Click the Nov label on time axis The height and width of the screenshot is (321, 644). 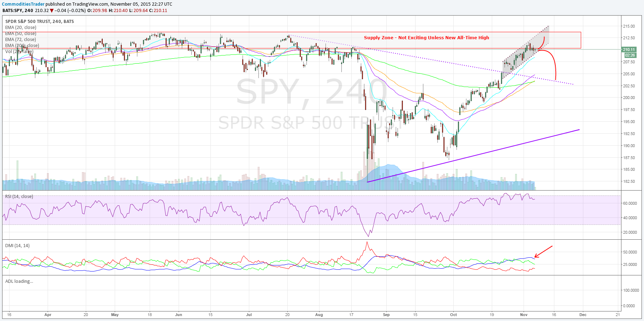pyautogui.click(x=524, y=315)
